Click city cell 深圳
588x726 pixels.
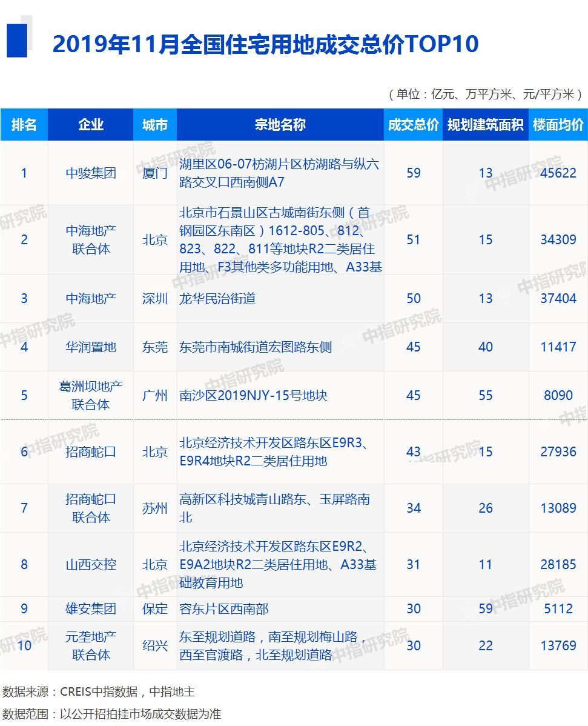coord(155,298)
